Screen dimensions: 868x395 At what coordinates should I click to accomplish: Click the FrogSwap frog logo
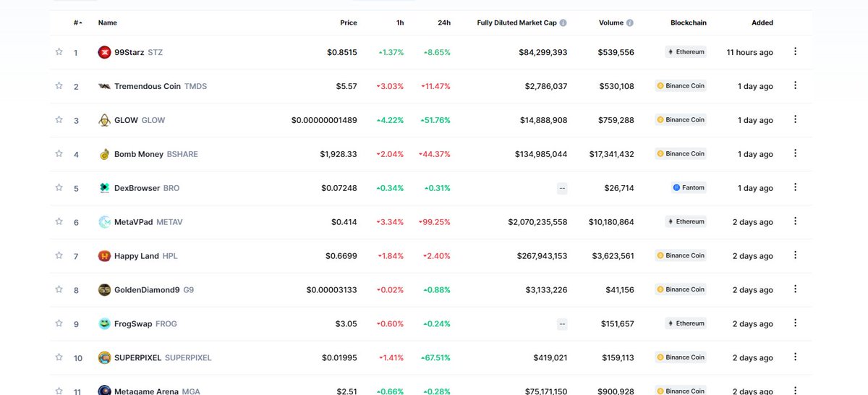[104, 324]
